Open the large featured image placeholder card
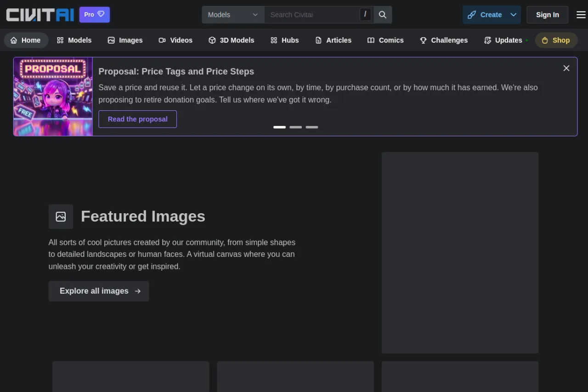Image resolution: width=588 pixels, height=392 pixels. tap(460, 253)
